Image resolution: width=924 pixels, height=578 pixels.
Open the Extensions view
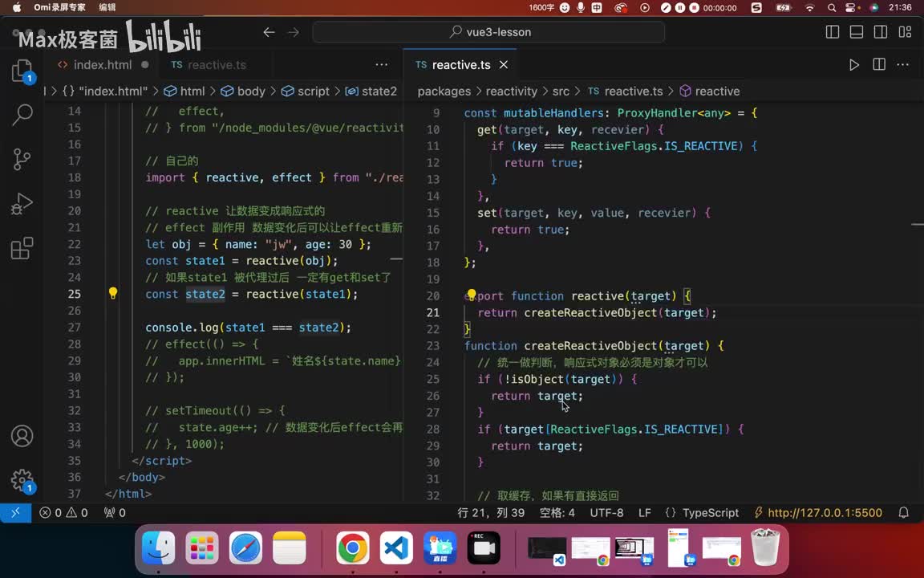(22, 248)
